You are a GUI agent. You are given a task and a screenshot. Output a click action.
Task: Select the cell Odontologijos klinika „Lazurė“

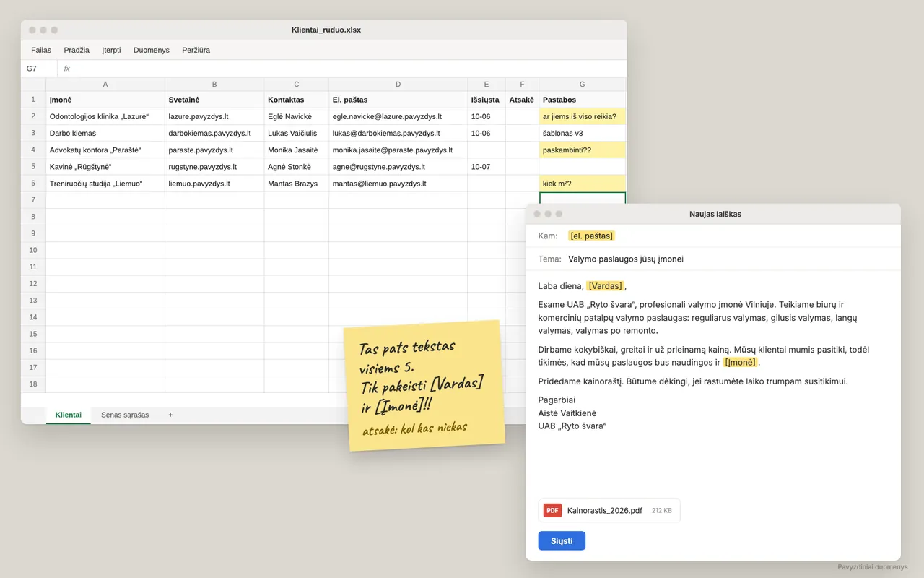(105, 116)
